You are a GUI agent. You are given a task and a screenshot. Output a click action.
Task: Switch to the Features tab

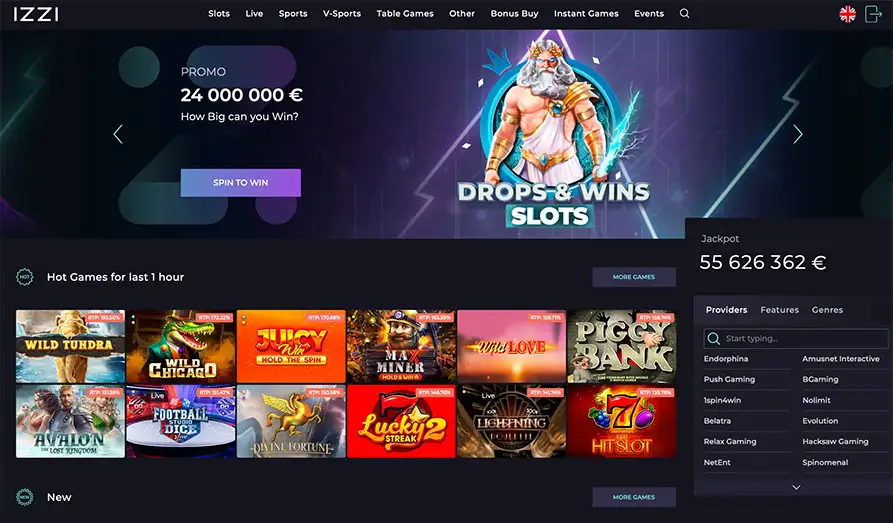[x=780, y=310]
